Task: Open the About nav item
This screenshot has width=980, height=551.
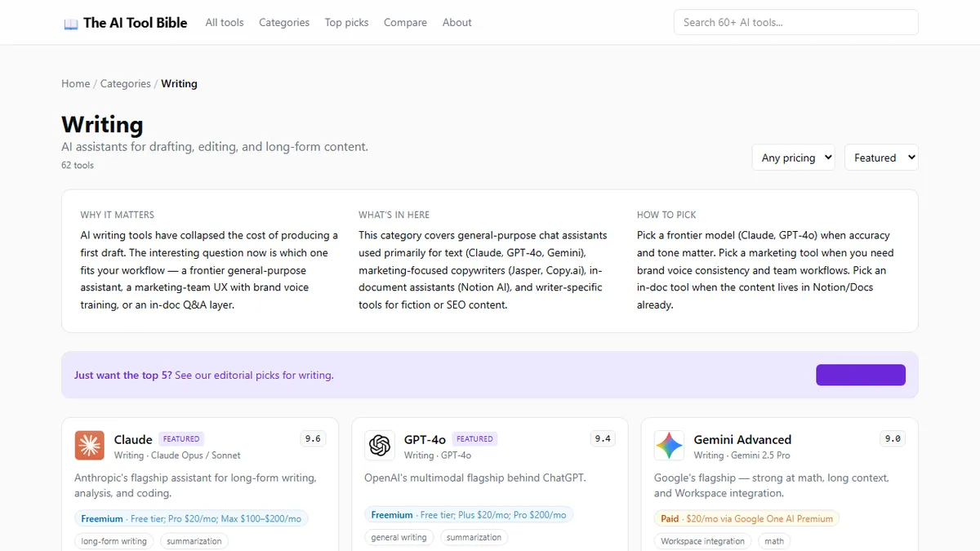Action: 457,23
